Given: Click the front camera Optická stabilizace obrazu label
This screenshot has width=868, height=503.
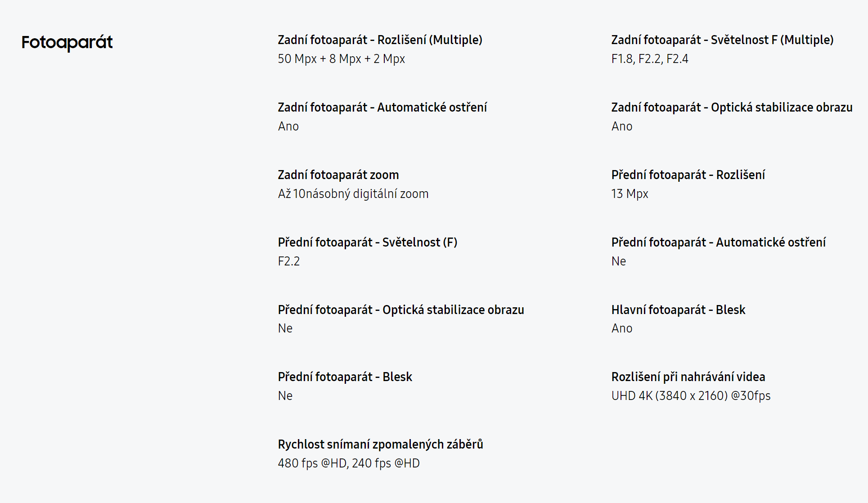Looking at the screenshot, I should point(400,310).
